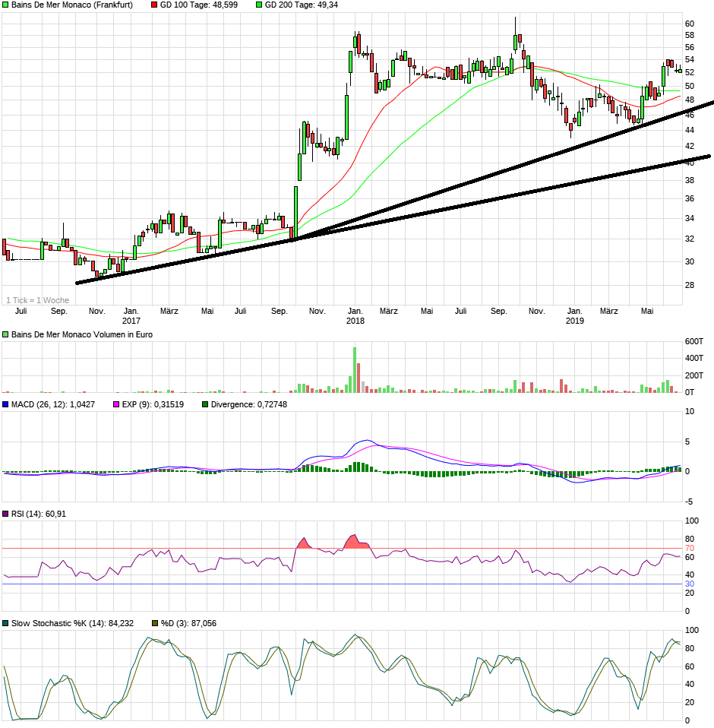Viewport: 714px width, 728px height.
Task: Click the blue MACD legend swatch
Action: (x=5, y=405)
